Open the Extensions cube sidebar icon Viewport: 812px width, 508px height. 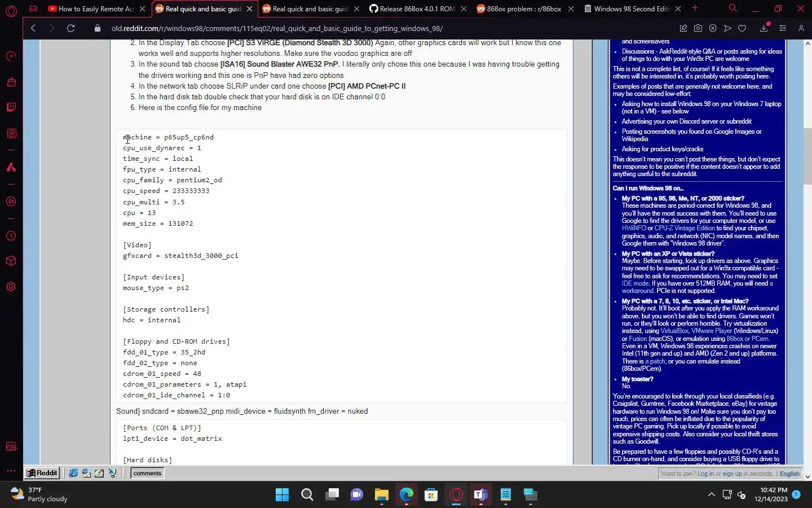point(11,261)
